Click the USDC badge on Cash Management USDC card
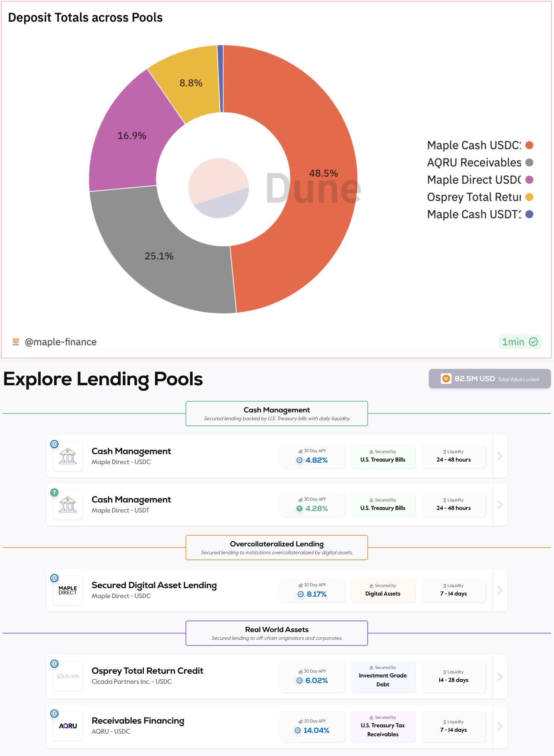Viewport: 554px width, 756px height. (54, 444)
